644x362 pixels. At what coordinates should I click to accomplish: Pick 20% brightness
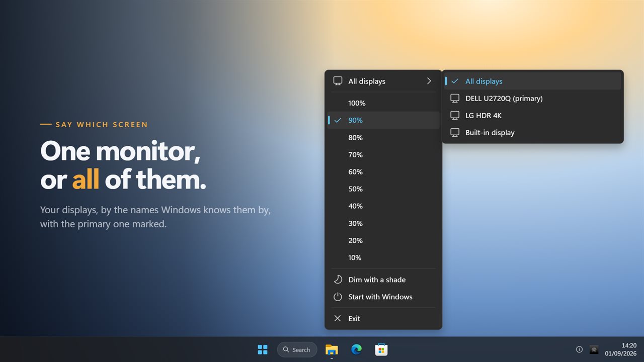pos(383,240)
